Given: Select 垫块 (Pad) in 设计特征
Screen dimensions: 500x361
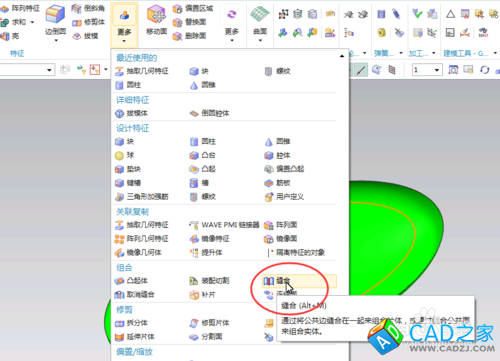Looking at the screenshot, I should click(x=128, y=169).
